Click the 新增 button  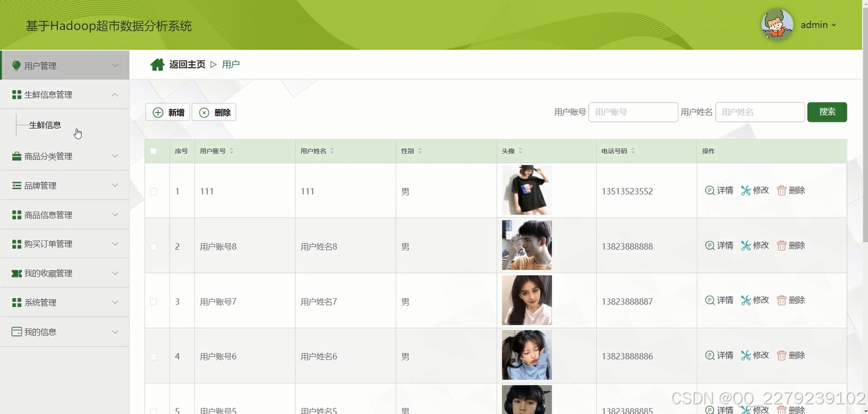pyautogui.click(x=168, y=112)
